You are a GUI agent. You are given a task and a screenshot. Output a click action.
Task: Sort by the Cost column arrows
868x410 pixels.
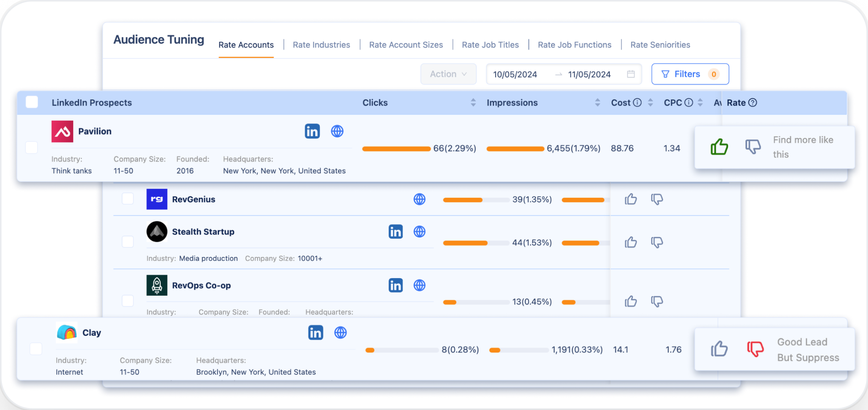650,102
